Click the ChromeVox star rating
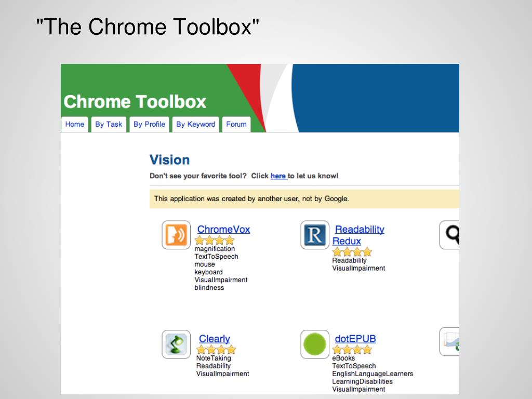 click(215, 240)
